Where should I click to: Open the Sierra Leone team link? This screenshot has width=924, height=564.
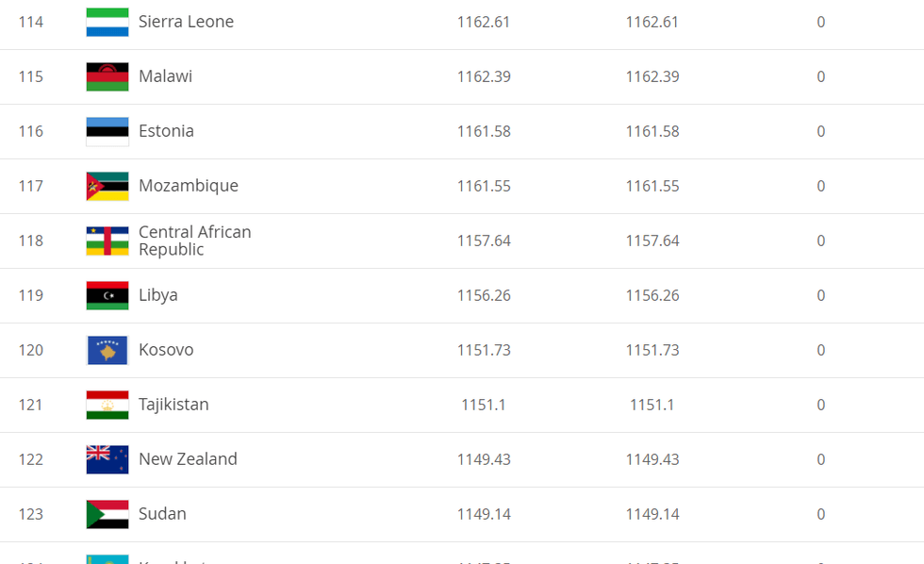coord(186,22)
